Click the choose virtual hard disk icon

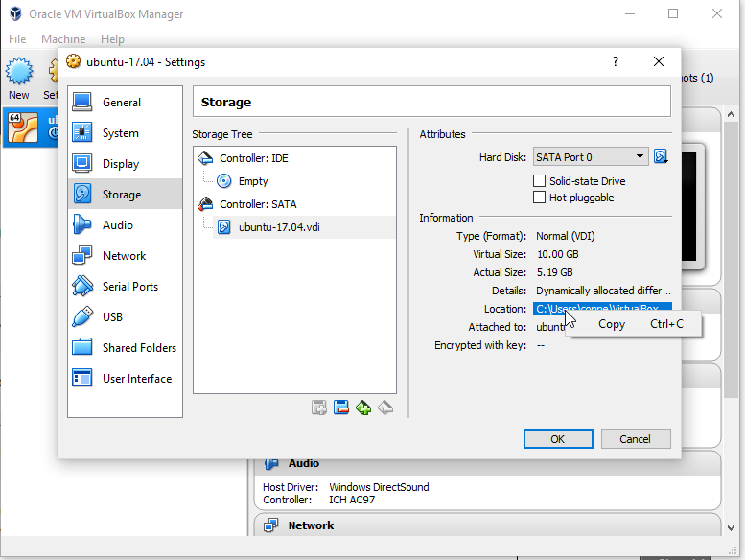[x=661, y=156]
